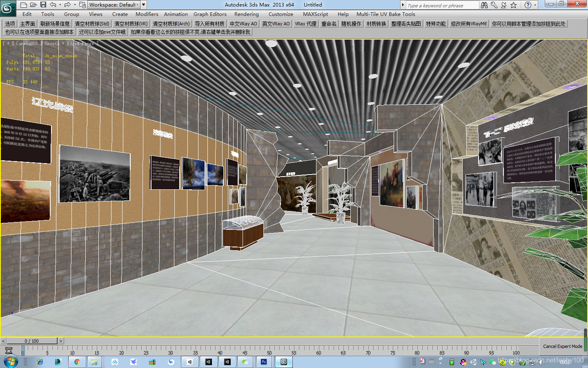Open the Multi-Tile UV Bake Tools menu
This screenshot has width=588, height=368.
(x=385, y=14)
